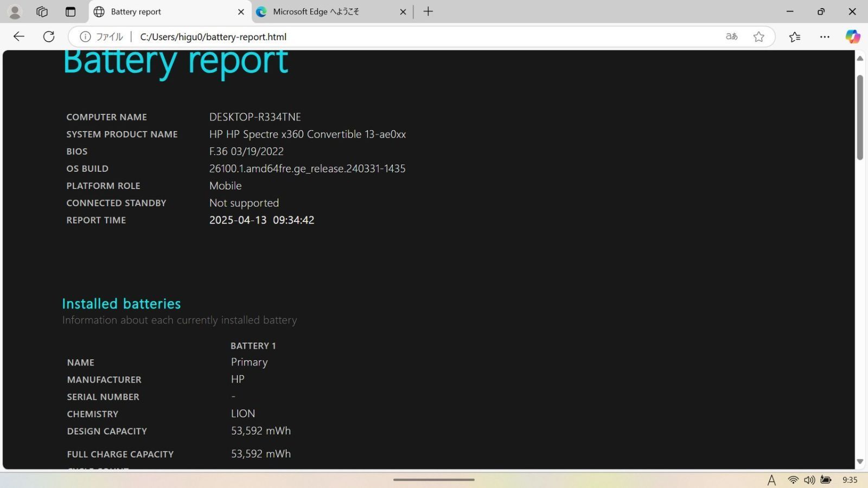
Task: Select the design capacity 53,592 mWh value
Action: tap(261, 431)
